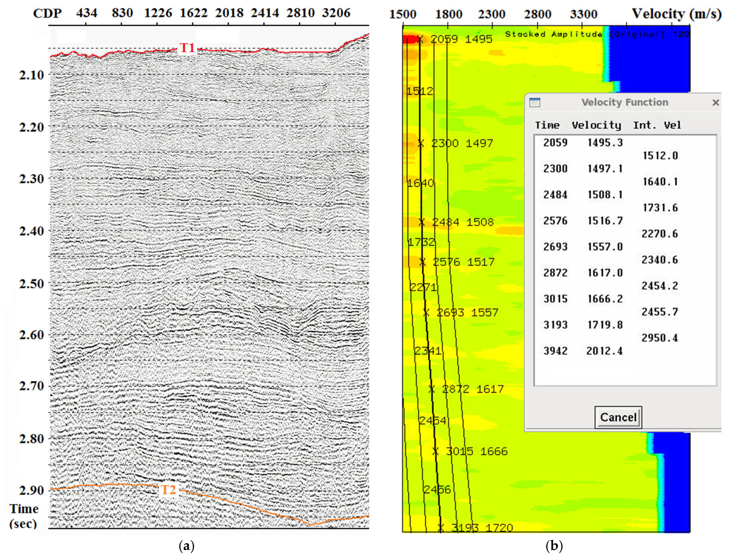This screenshot has height=560, width=733.
Task: Click the Velocity column header
Action: [596, 126]
